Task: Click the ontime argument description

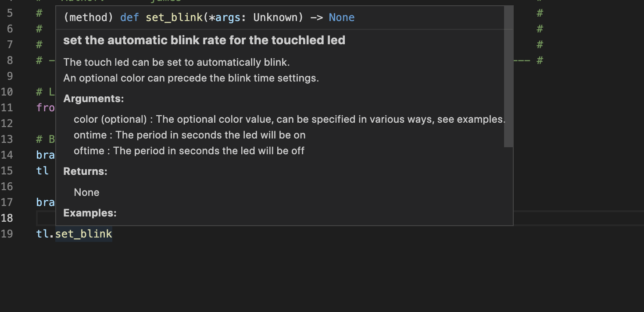Action: click(190, 135)
